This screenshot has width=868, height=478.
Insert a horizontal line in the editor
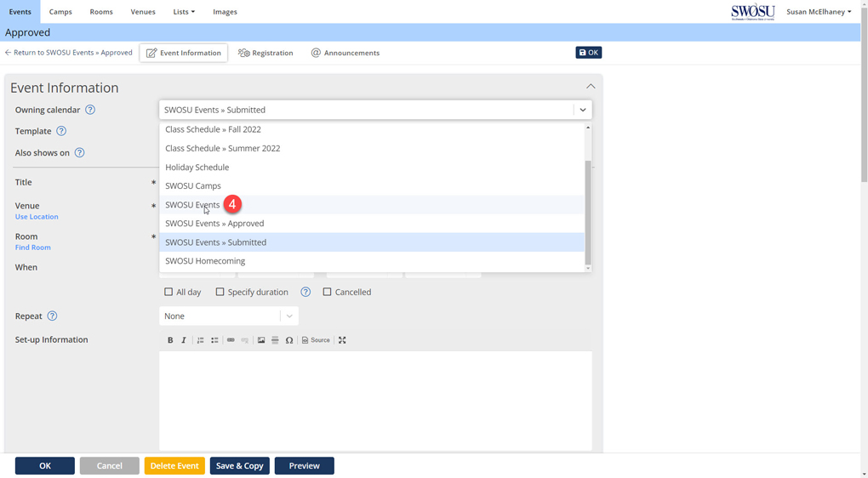(x=275, y=340)
